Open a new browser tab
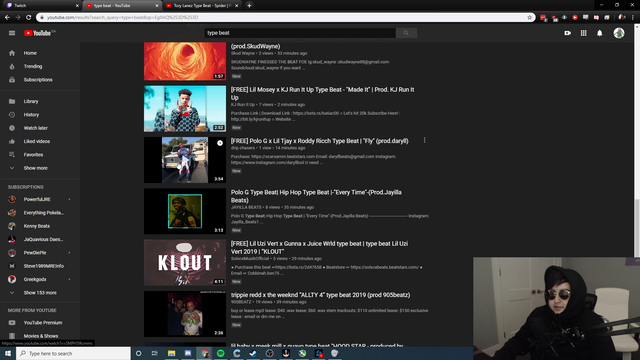Viewport: 640px width, 360px height. (249, 6)
